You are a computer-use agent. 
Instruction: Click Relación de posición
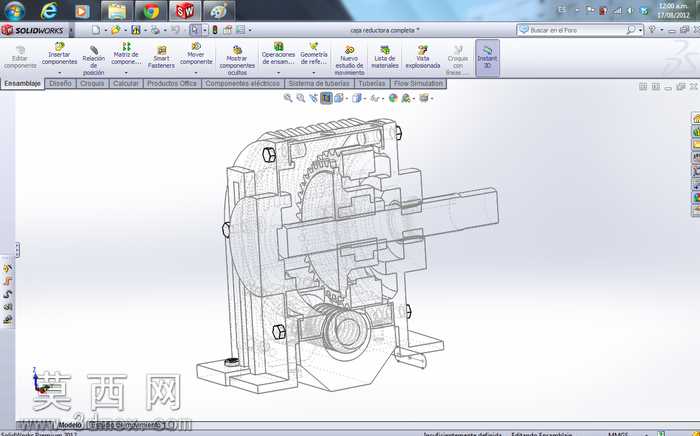tap(93, 59)
